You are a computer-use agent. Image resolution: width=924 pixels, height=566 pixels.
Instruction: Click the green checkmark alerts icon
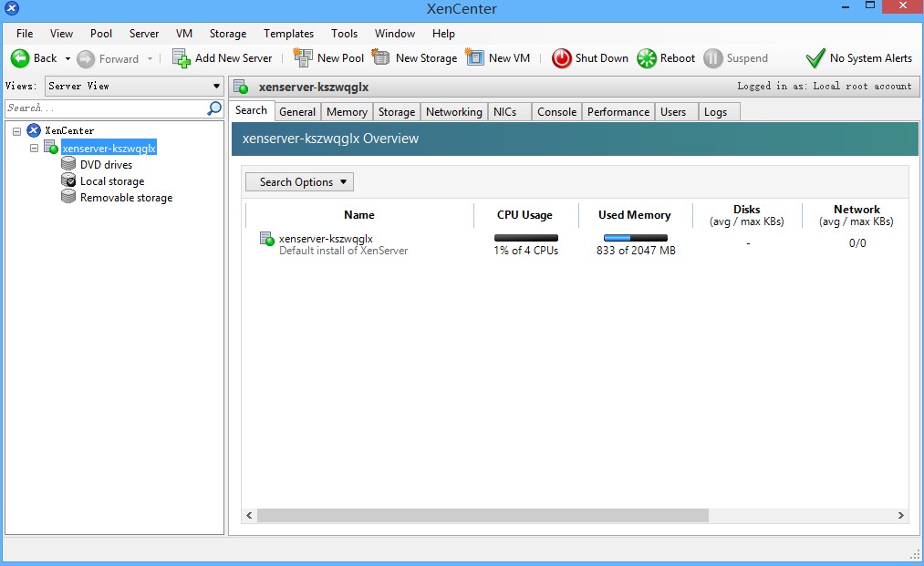tap(815, 58)
